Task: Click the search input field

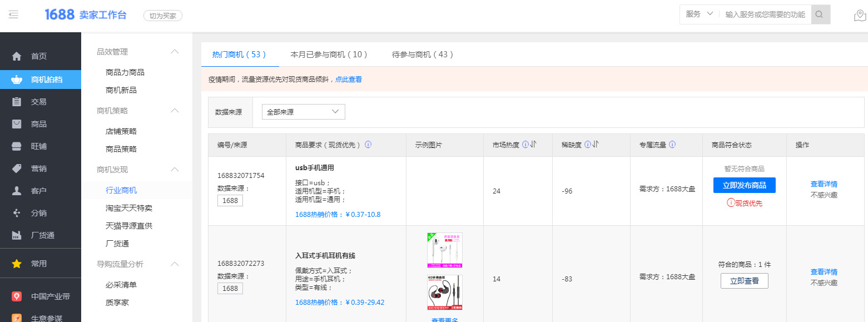Action: pyautogui.click(x=765, y=14)
